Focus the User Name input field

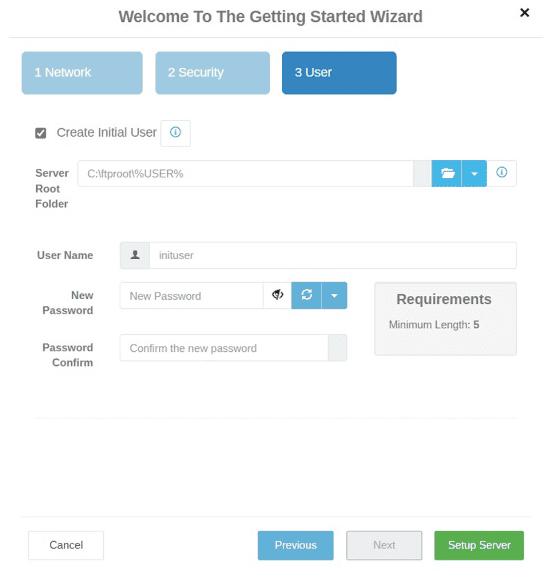coord(333,255)
